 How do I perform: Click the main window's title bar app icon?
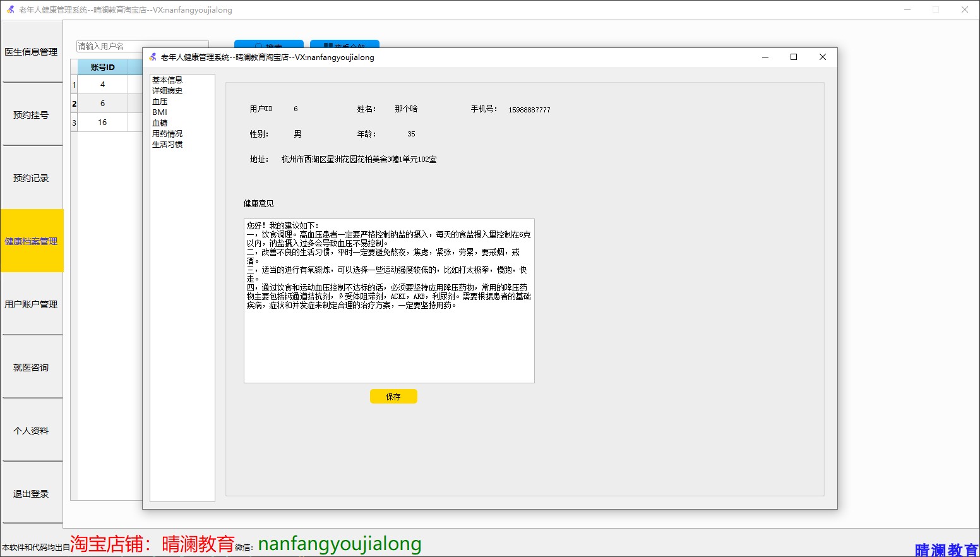(11, 9)
